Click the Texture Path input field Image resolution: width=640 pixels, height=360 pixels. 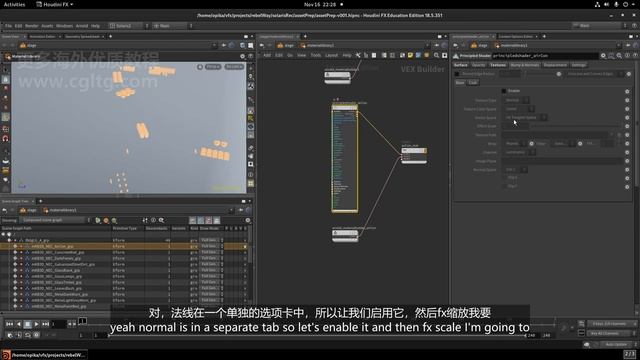557,135
